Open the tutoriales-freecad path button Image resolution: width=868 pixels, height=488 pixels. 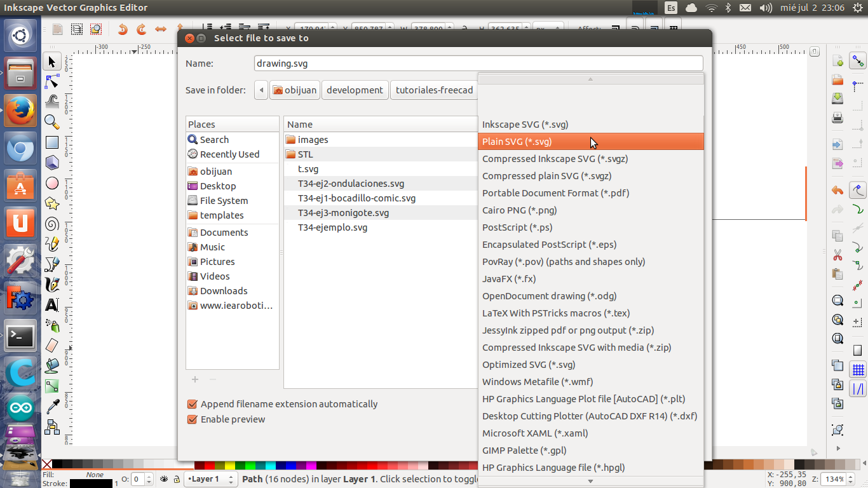(434, 90)
